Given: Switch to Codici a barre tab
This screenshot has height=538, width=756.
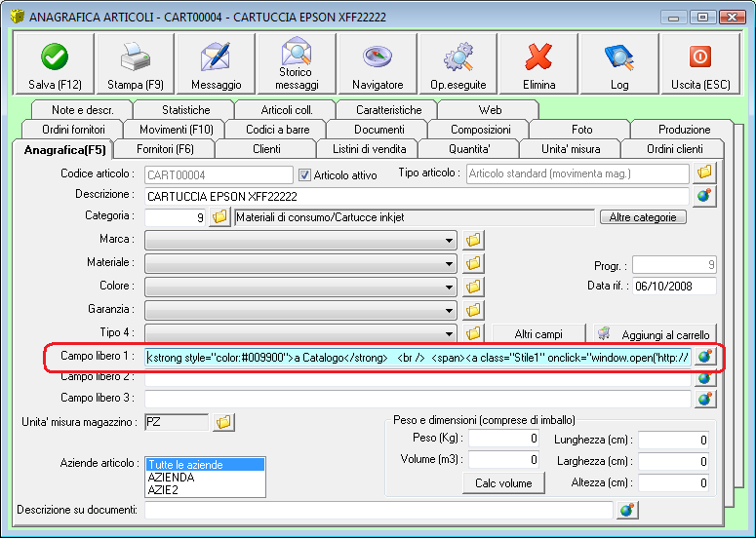Looking at the screenshot, I should point(278,129).
